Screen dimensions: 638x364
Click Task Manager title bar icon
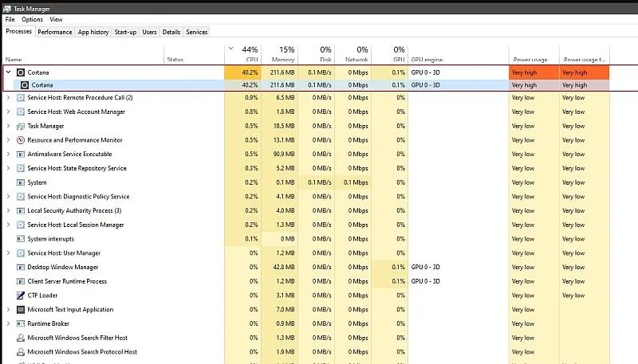click(7, 9)
